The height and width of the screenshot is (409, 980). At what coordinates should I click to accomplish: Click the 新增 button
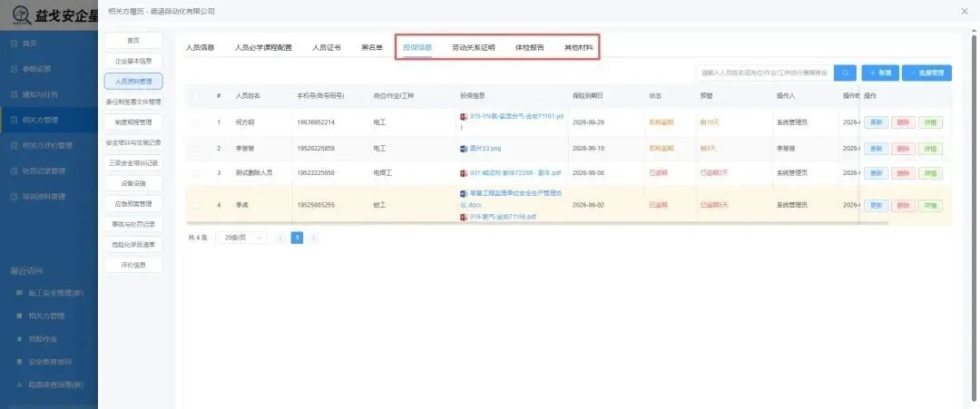[x=880, y=73]
